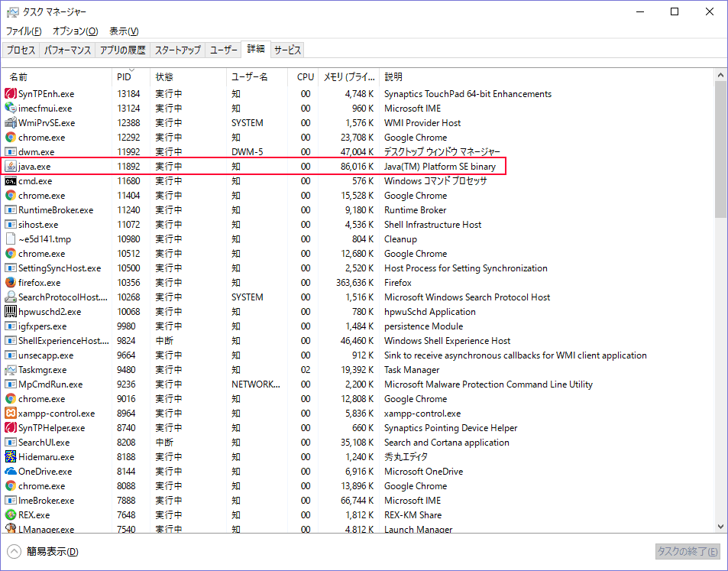
Task: Click the タスクの終了 button
Action: [x=688, y=551]
